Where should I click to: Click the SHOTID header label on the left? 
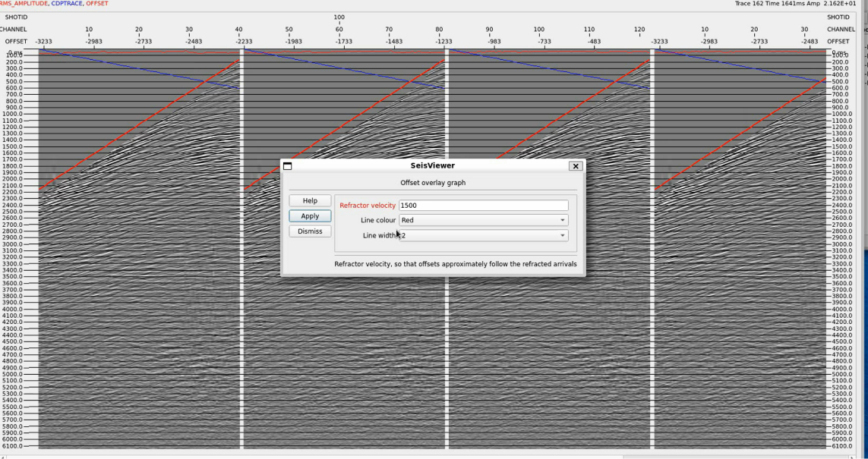click(x=15, y=17)
